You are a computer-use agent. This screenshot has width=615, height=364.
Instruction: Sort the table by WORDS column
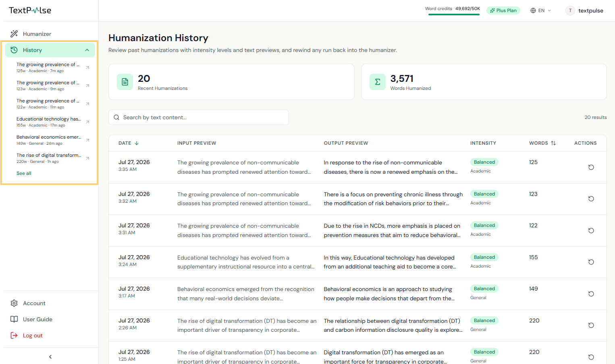coord(542,143)
